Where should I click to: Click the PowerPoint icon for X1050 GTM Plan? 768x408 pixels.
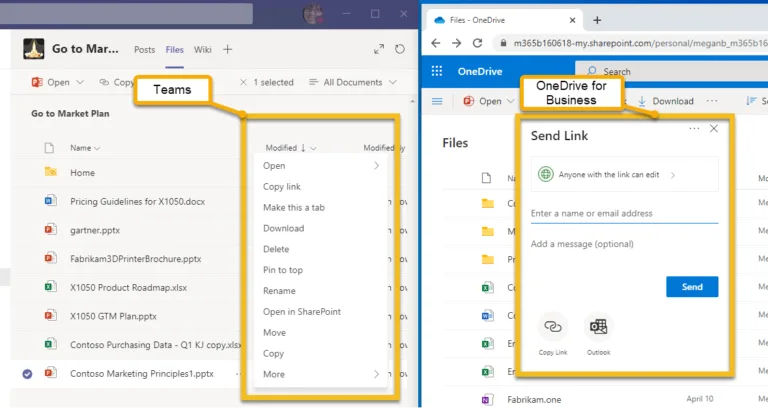pos(50,315)
